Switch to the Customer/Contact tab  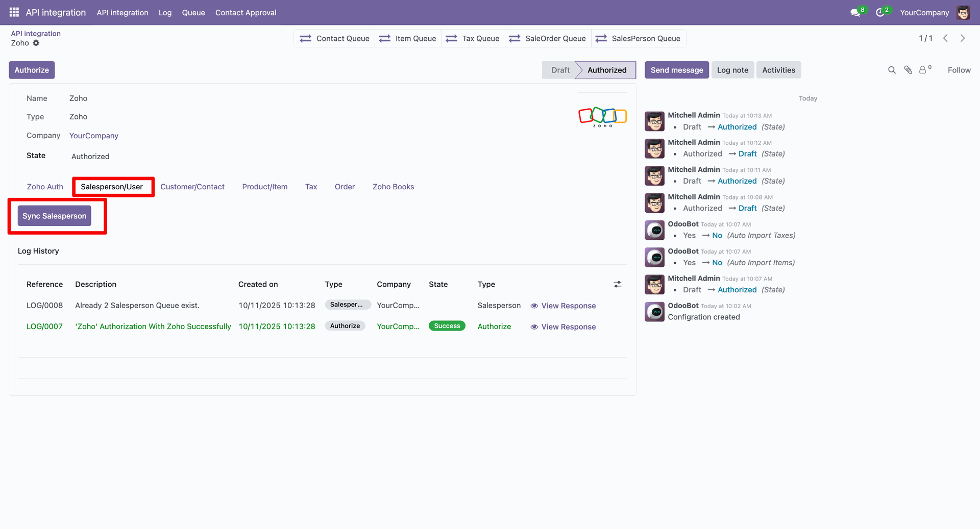point(192,187)
